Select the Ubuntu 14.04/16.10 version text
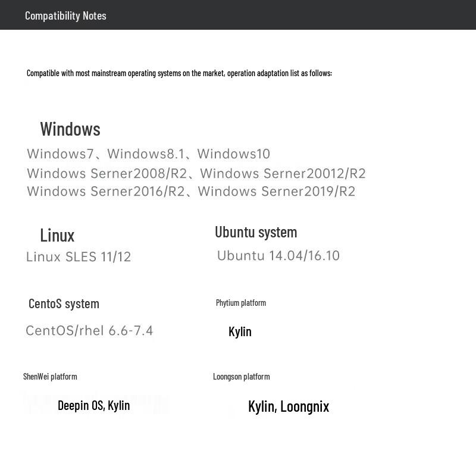Screen dimensions: 476x476 tap(278, 256)
